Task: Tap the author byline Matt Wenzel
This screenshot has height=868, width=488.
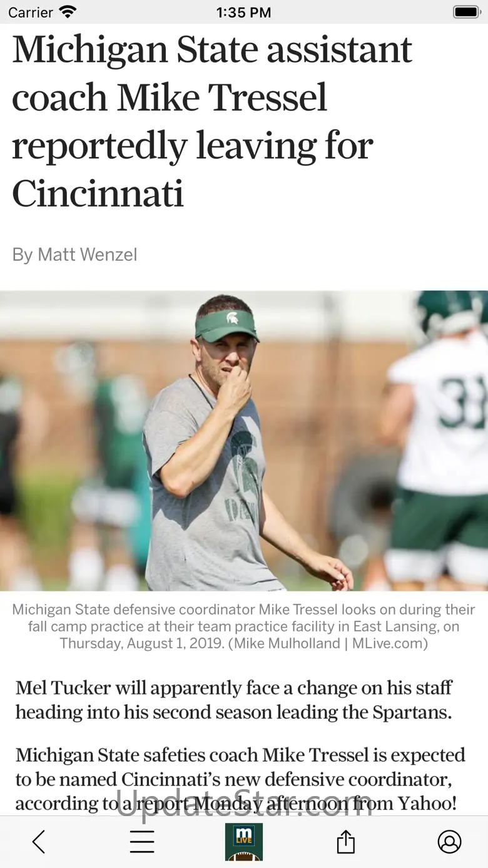Action: [x=74, y=255]
